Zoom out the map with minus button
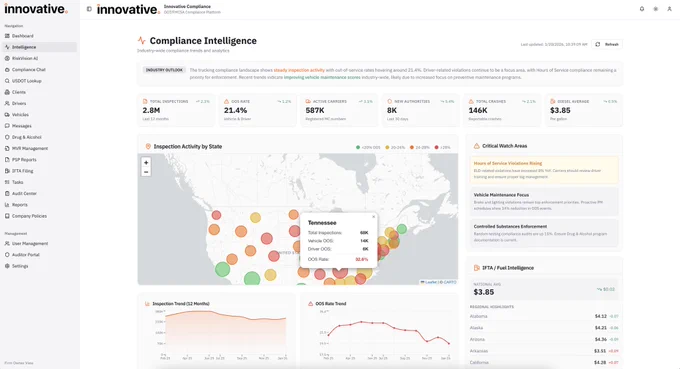Image resolution: width=680 pixels, height=369 pixels. [x=146, y=172]
